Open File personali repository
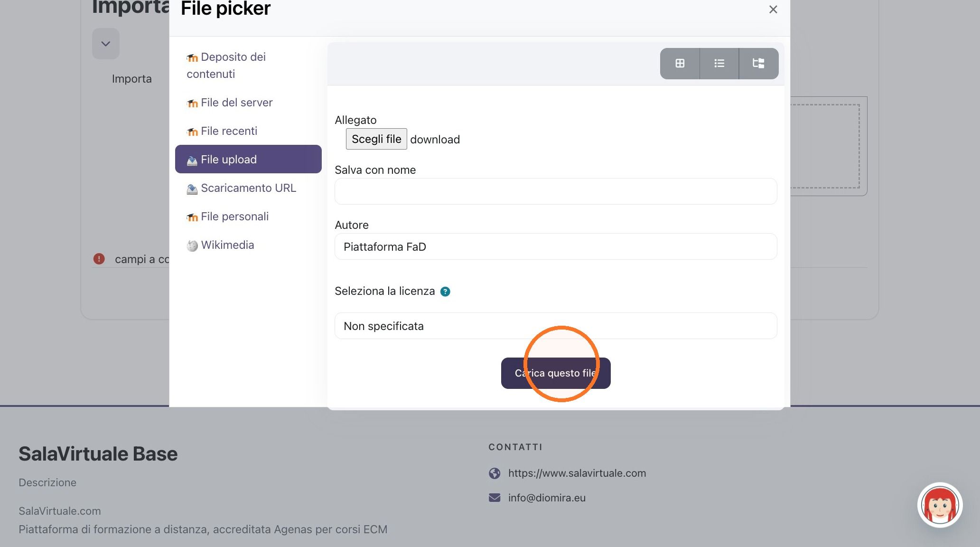 pos(248,217)
